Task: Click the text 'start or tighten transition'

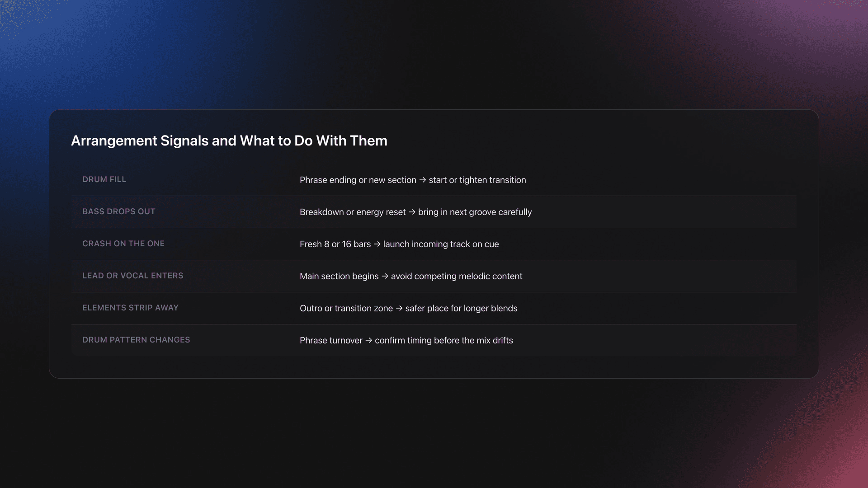Action: (477, 180)
